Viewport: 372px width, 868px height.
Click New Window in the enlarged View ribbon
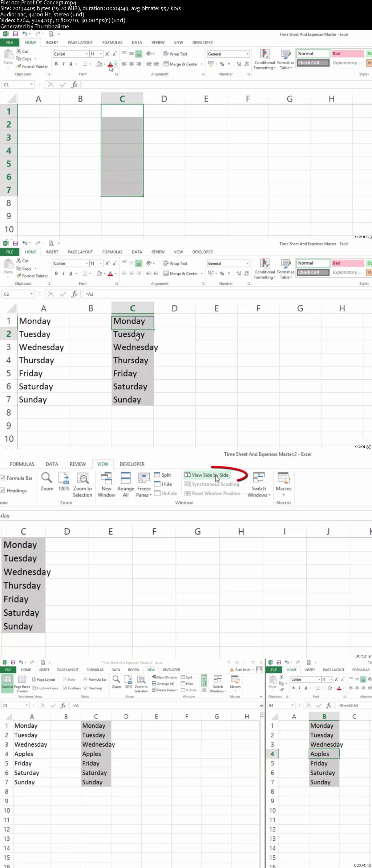[106, 484]
